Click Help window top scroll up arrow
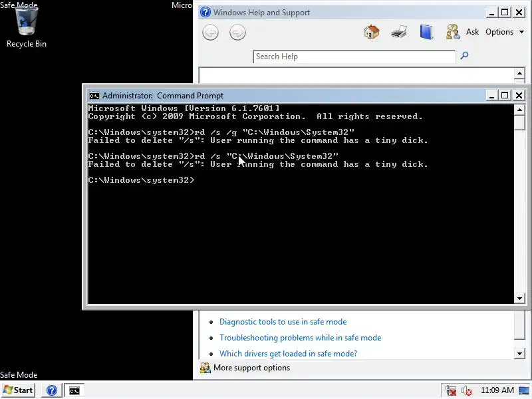 [519, 73]
